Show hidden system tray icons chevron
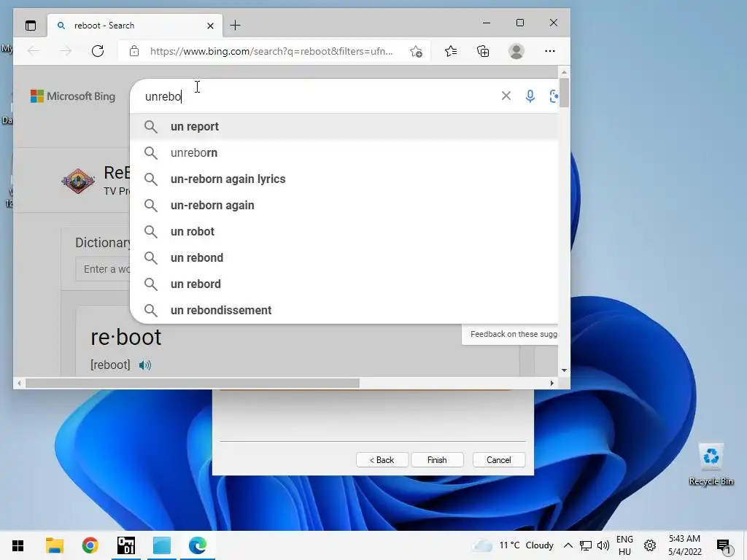 click(568, 545)
